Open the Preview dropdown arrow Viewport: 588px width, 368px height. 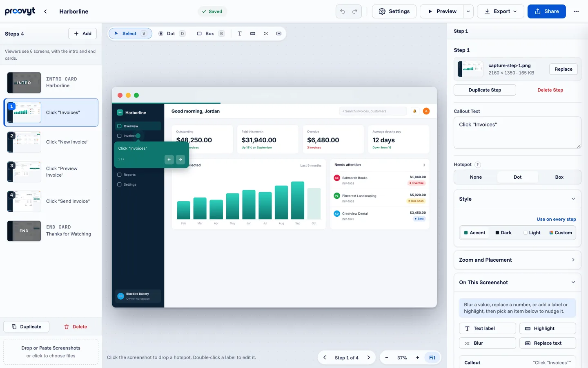(468, 11)
